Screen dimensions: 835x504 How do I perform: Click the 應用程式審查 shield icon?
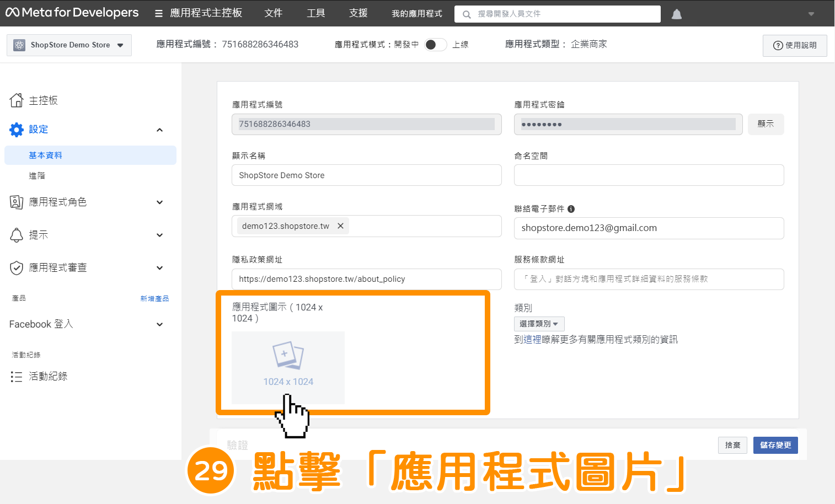point(17,268)
